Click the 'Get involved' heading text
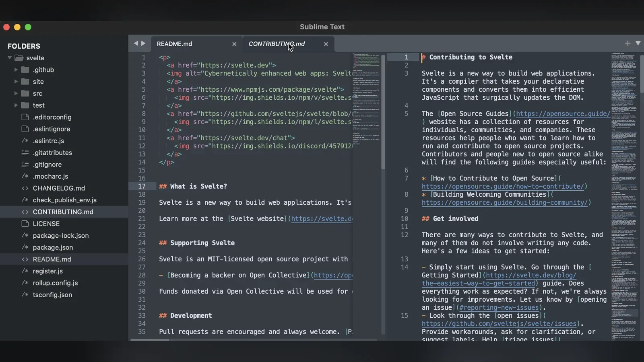Viewport: 644px width, 362px height. [456, 219]
